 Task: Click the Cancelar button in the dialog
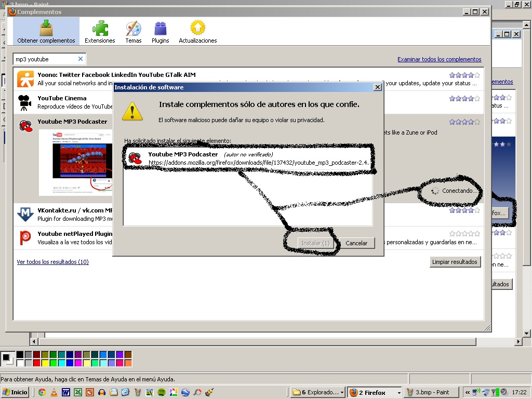[x=356, y=243]
